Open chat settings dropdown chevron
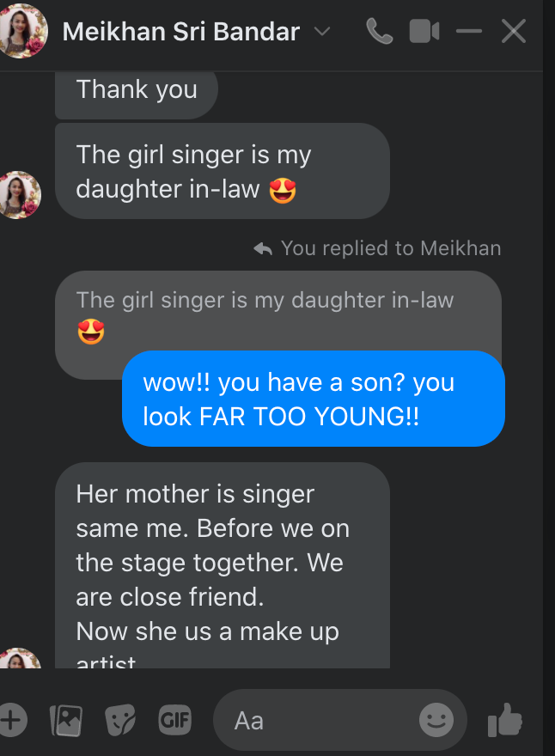The height and width of the screenshot is (756, 555). click(x=322, y=33)
